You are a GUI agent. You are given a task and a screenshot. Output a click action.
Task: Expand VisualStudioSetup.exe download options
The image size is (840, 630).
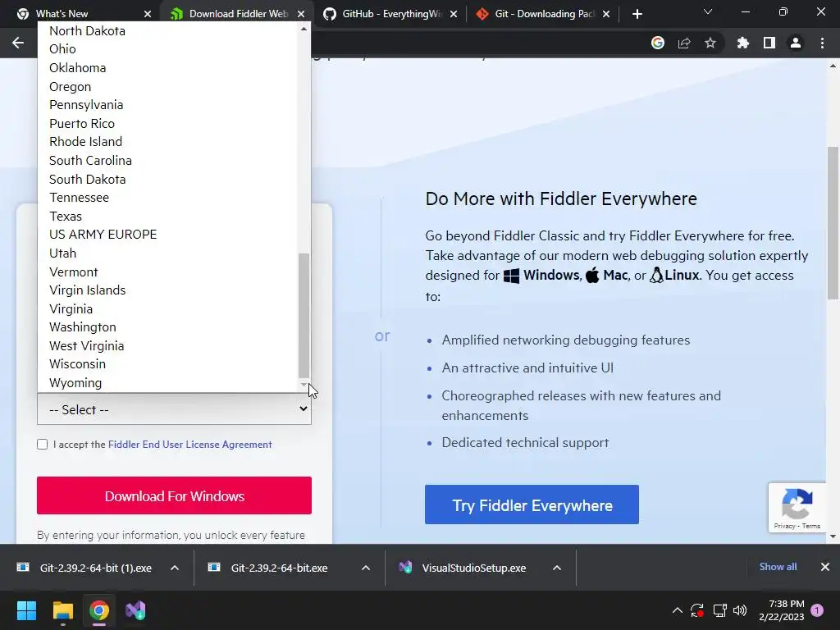(557, 568)
